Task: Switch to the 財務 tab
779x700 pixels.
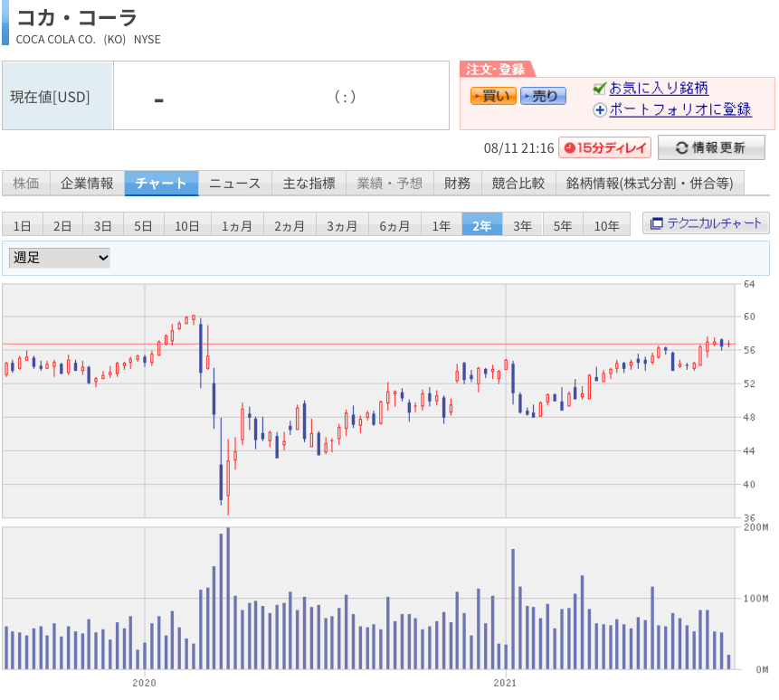Action: pos(458,184)
